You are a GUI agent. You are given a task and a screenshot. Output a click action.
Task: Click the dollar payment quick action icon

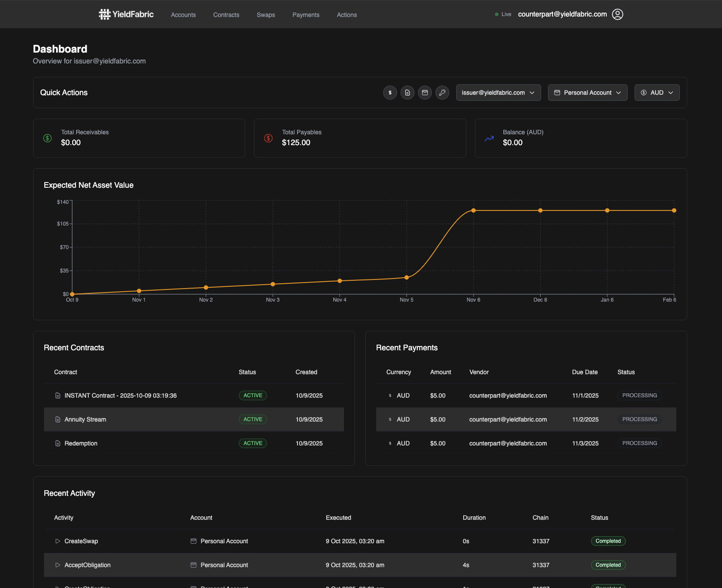(390, 93)
